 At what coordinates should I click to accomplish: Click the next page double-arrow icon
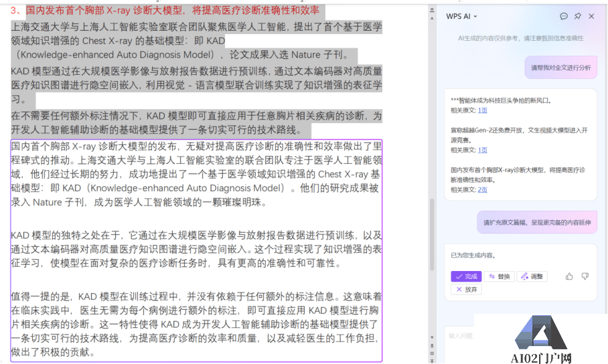pos(432,361)
